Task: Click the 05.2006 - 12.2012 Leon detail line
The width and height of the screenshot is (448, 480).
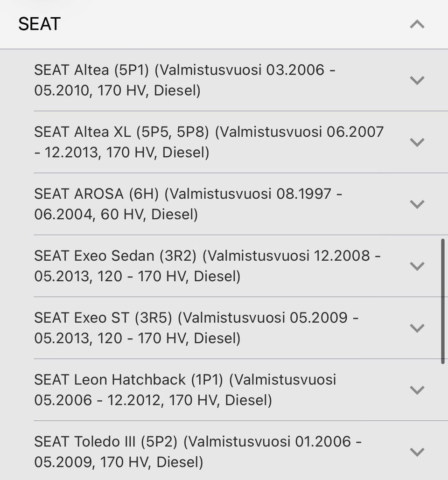Action: (x=153, y=400)
